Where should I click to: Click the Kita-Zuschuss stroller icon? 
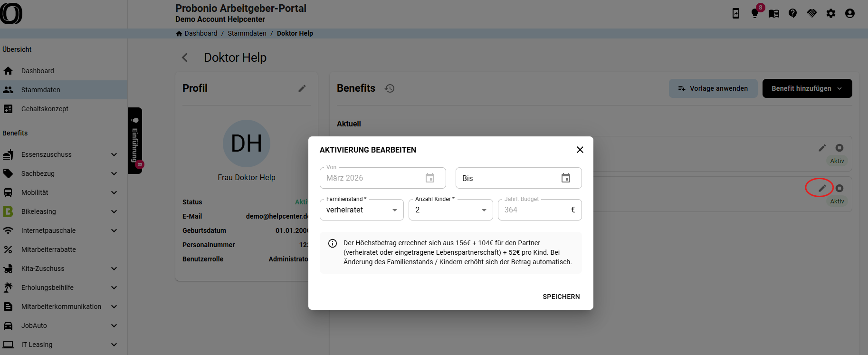(8, 269)
